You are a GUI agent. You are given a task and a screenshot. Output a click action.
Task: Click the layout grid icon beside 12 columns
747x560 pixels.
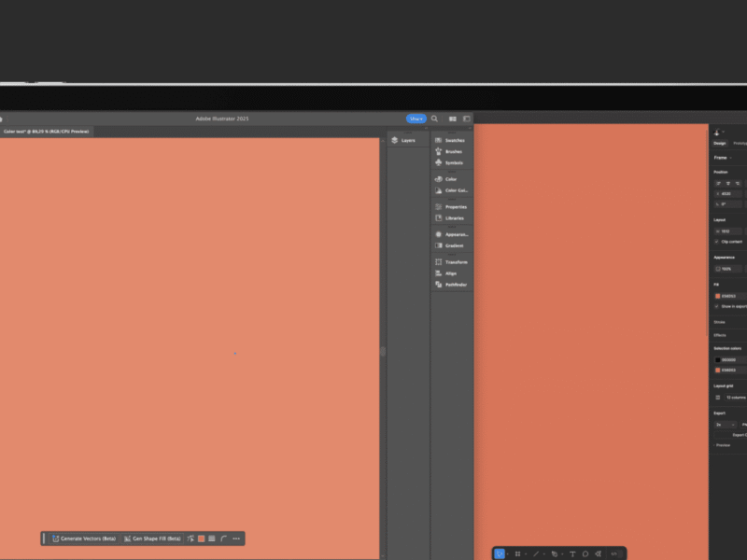[718, 398]
